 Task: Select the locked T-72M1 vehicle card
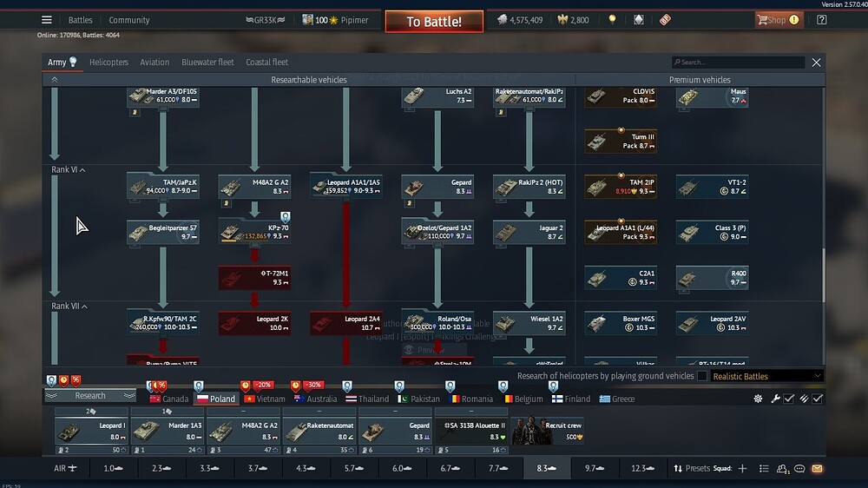[x=254, y=278]
